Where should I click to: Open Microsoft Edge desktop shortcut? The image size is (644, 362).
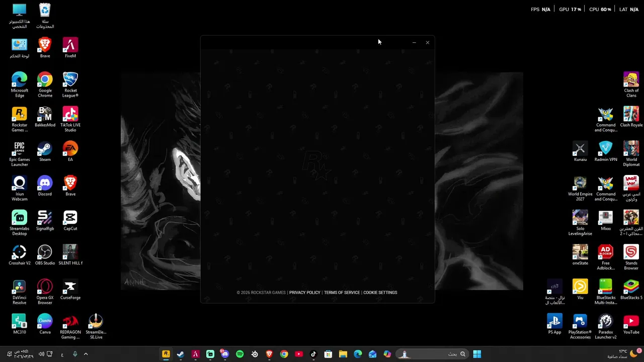click(20, 84)
